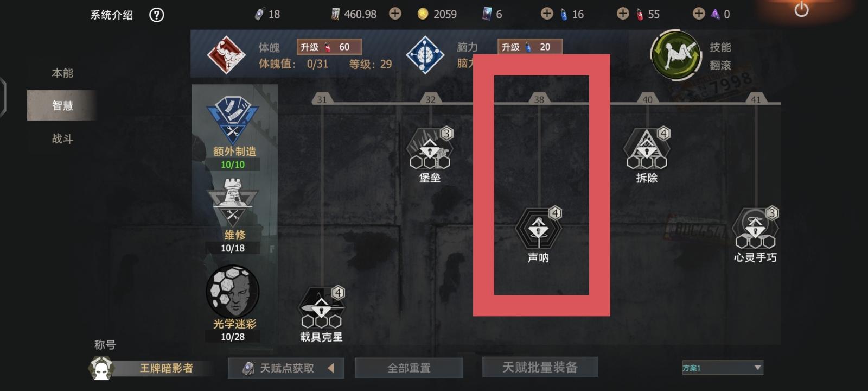Open the 额外制造 equipped talent
Image resolution: width=868 pixels, height=391 pixels.
(233, 120)
